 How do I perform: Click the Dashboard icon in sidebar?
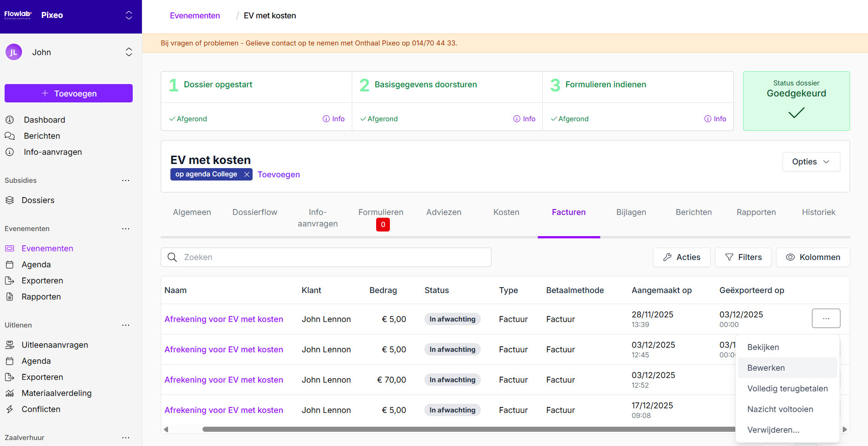coord(10,120)
